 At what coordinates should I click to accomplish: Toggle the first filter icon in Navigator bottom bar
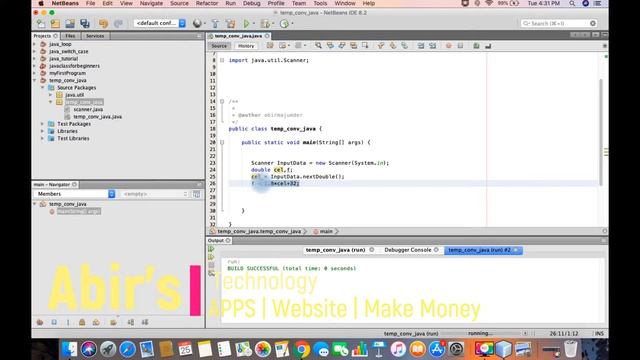[x=40, y=322]
